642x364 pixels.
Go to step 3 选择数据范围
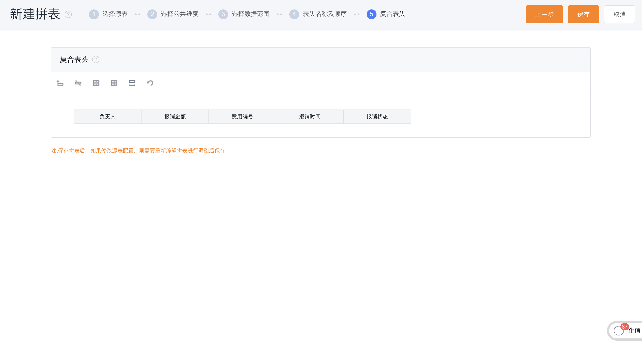pyautogui.click(x=244, y=14)
